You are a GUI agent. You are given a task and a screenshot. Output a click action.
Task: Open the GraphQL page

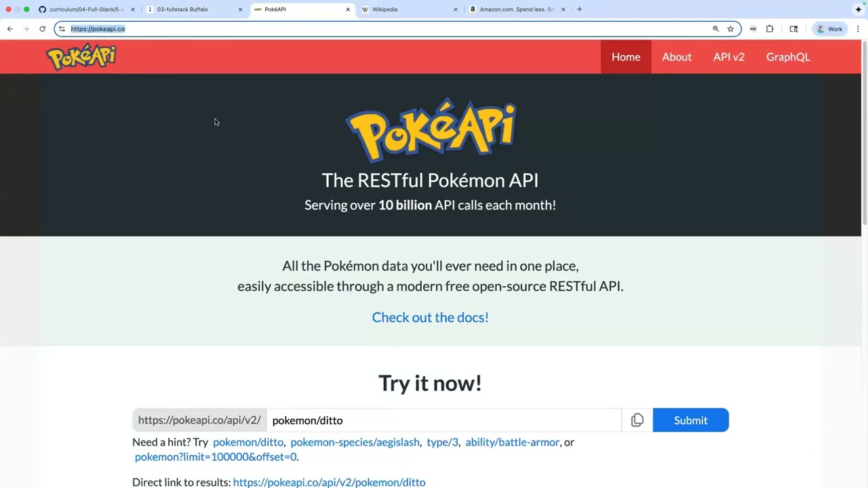[788, 57]
